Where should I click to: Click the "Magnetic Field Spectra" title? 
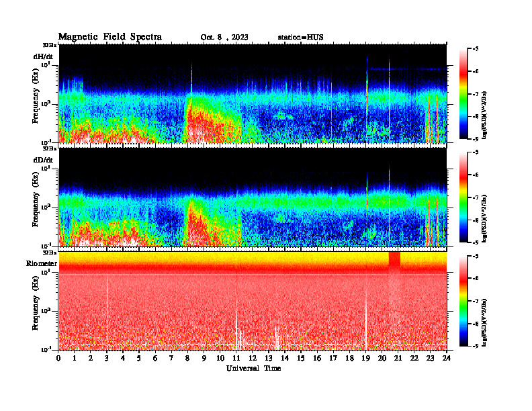coord(110,37)
